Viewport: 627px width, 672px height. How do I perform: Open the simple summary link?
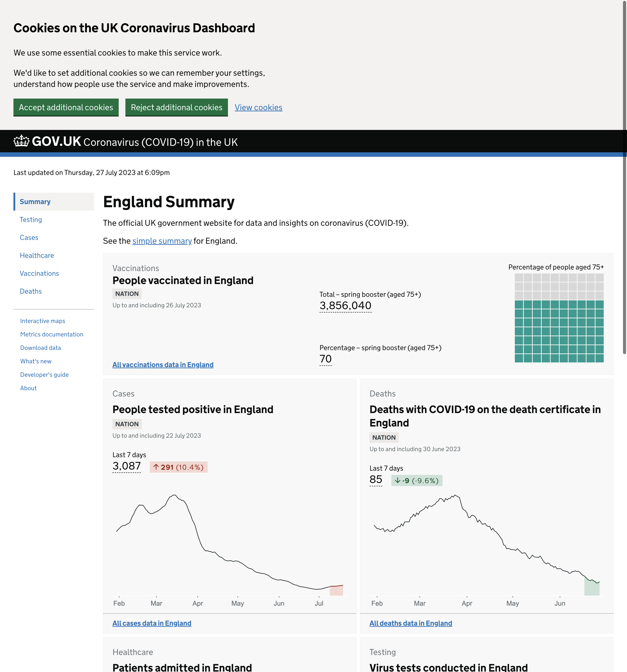[x=162, y=241]
